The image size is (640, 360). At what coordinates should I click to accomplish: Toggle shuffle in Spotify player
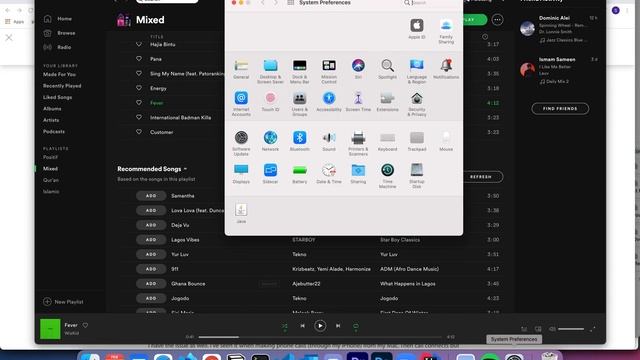(284, 326)
